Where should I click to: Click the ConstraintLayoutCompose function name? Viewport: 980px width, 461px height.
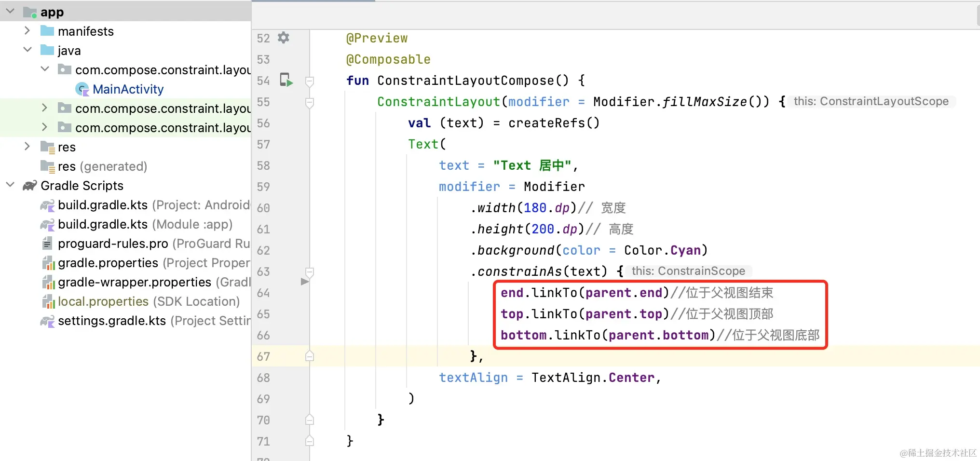click(x=466, y=81)
